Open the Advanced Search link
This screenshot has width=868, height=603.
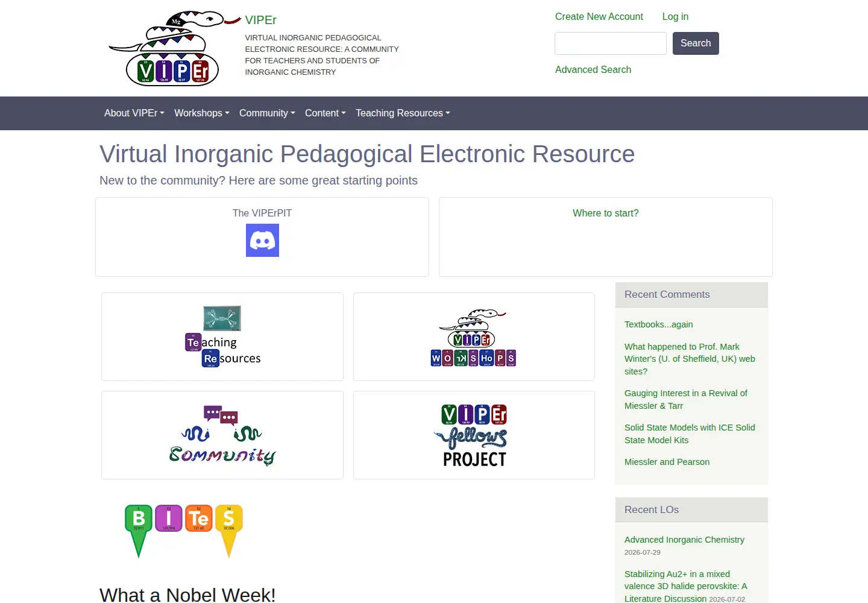click(593, 70)
